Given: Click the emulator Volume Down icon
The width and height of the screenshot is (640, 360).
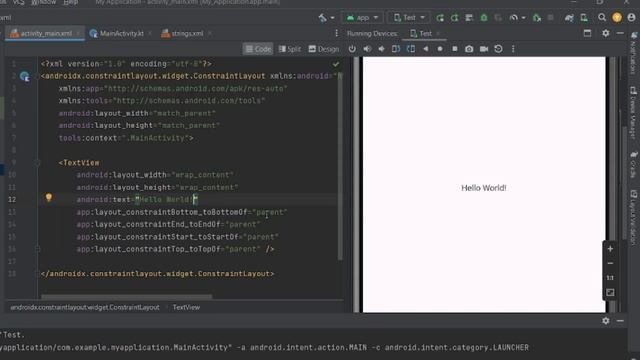Looking at the screenshot, I should coord(381,49).
